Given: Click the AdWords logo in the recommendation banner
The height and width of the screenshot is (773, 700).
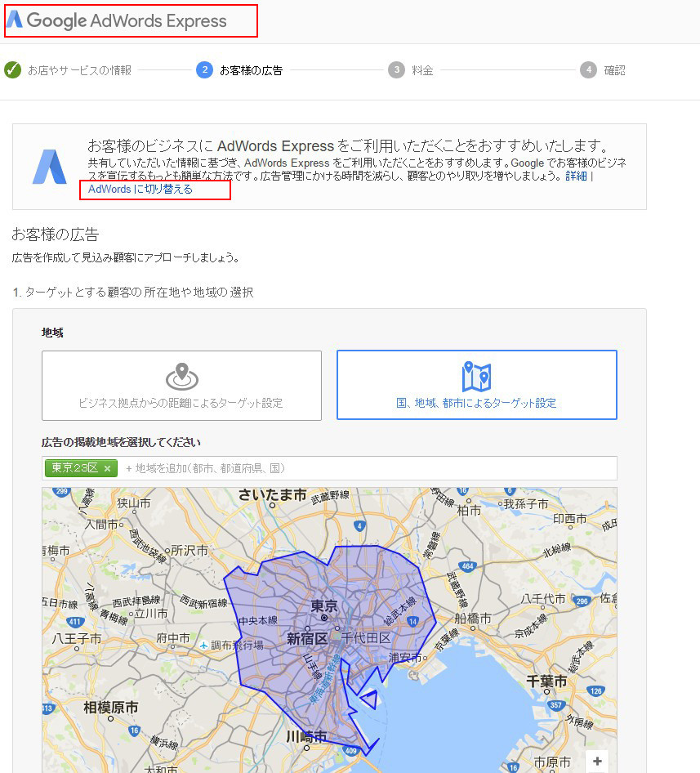Looking at the screenshot, I should click(49, 167).
